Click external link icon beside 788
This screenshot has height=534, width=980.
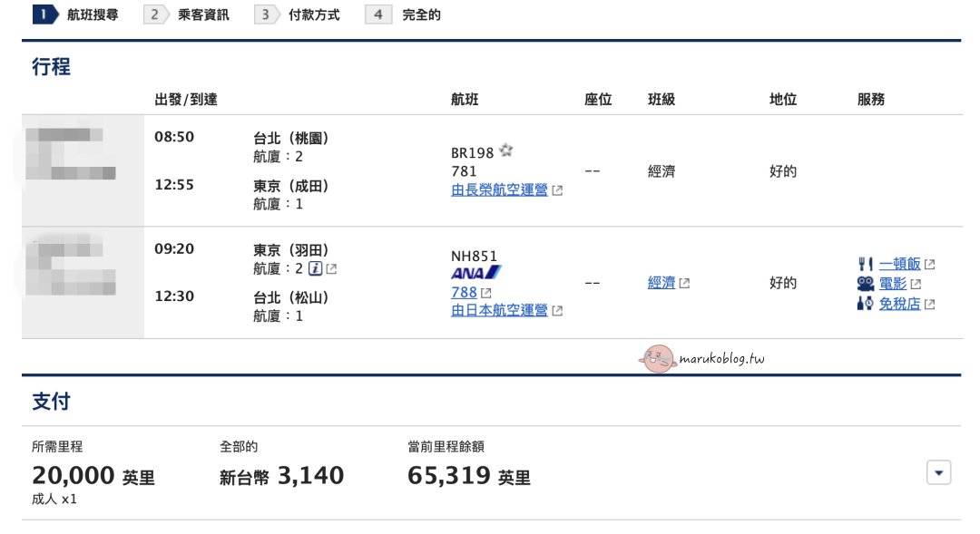tap(486, 292)
